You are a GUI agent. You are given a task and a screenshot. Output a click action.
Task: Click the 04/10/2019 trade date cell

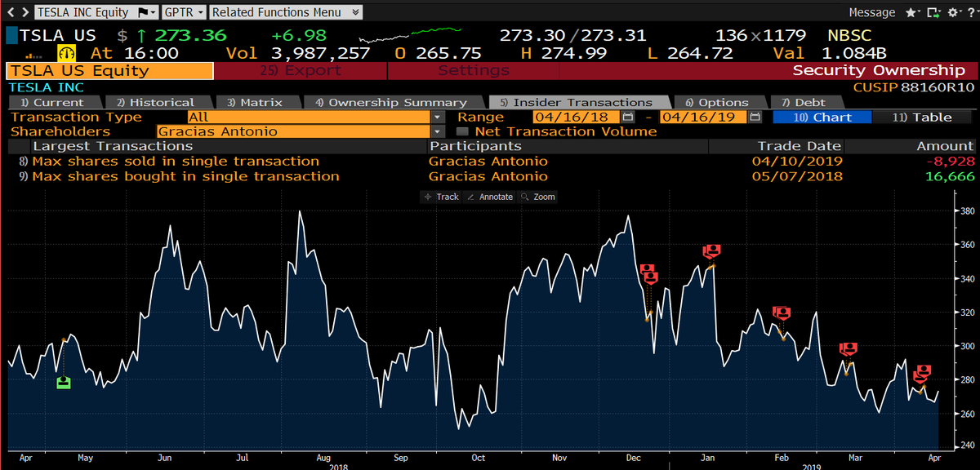pyautogui.click(x=797, y=162)
